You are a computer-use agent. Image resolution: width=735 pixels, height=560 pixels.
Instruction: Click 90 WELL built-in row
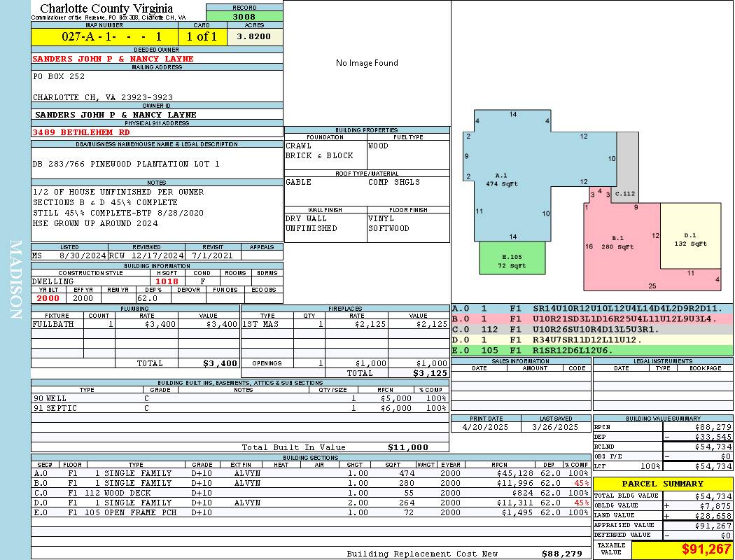(x=240, y=398)
